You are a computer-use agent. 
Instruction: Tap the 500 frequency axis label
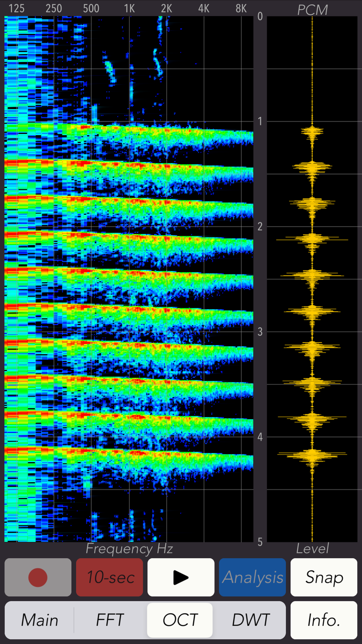91,8
